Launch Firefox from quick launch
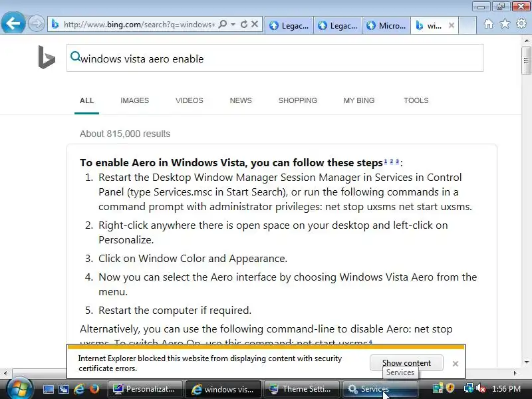The image size is (532, 399). point(94,389)
